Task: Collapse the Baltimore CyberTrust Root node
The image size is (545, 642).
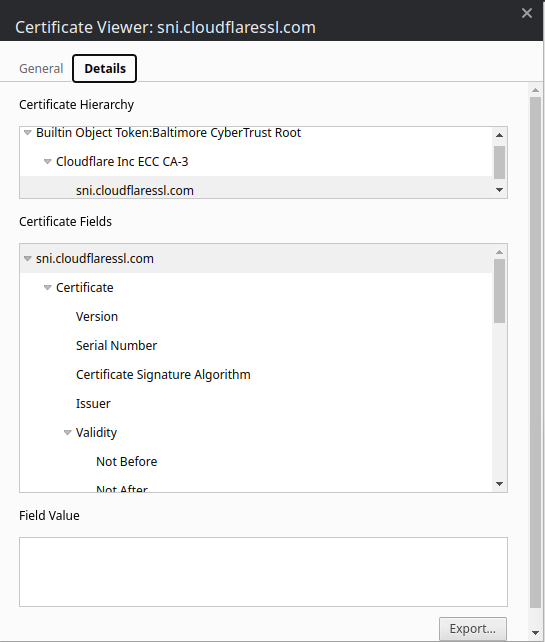Action: pos(27,133)
